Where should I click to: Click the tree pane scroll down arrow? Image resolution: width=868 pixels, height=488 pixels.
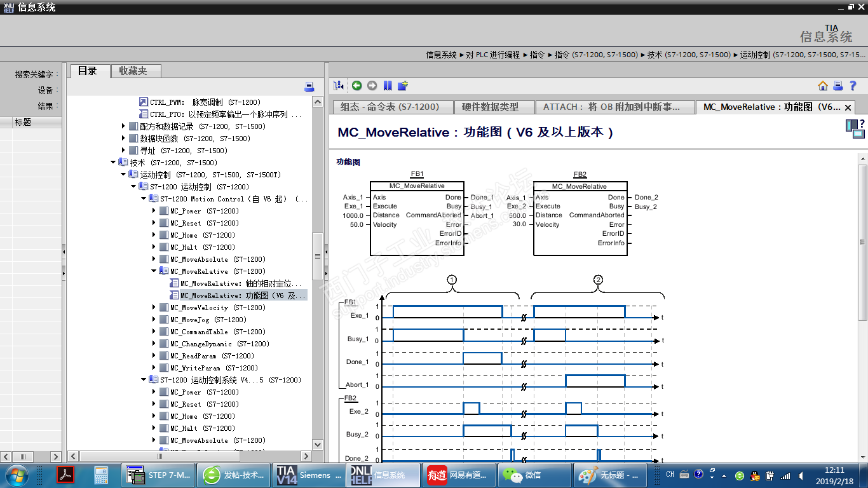318,445
